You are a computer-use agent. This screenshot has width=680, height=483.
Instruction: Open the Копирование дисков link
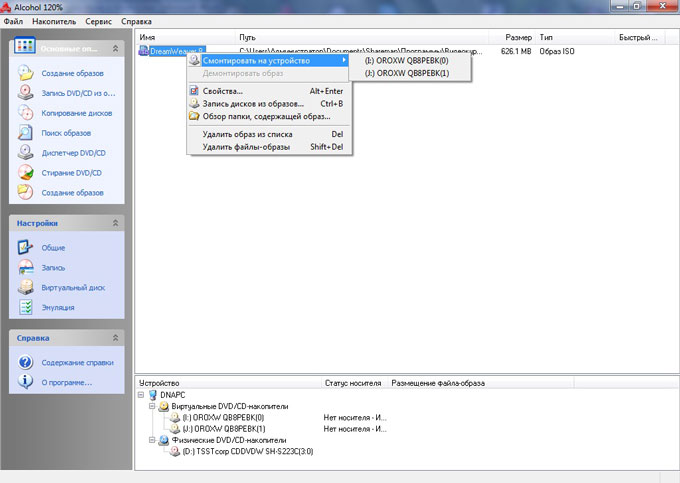point(77,113)
